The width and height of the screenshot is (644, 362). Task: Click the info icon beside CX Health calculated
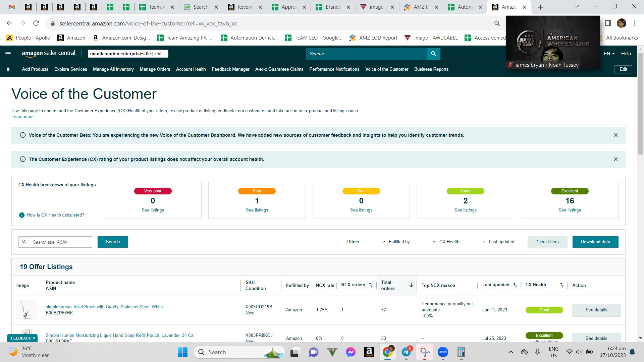point(22,215)
